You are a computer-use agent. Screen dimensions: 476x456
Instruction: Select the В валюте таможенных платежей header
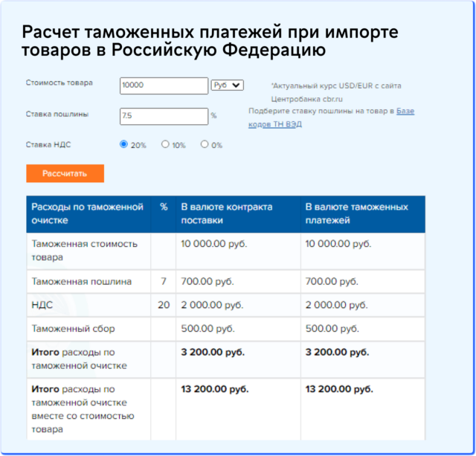click(x=362, y=213)
